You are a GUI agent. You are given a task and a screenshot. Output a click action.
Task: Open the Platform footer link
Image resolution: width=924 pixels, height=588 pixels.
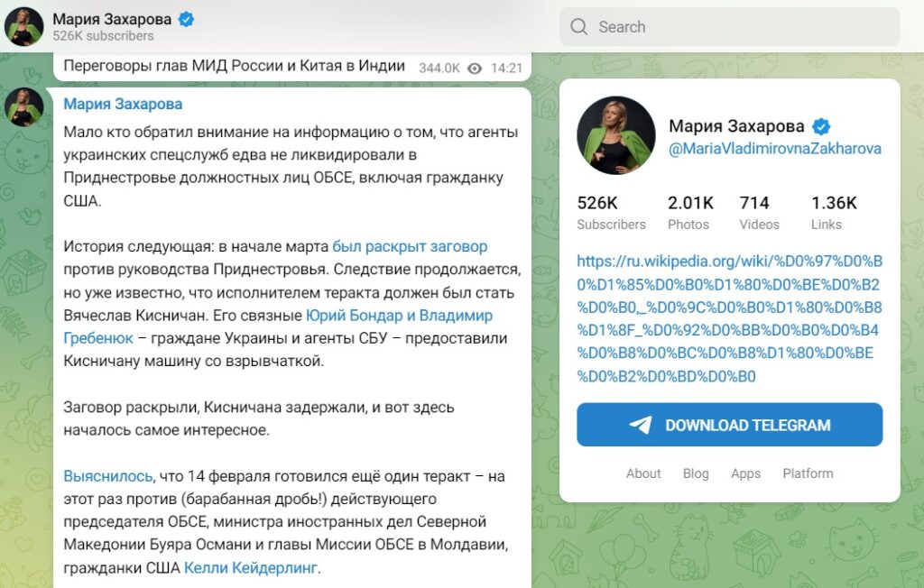808,473
